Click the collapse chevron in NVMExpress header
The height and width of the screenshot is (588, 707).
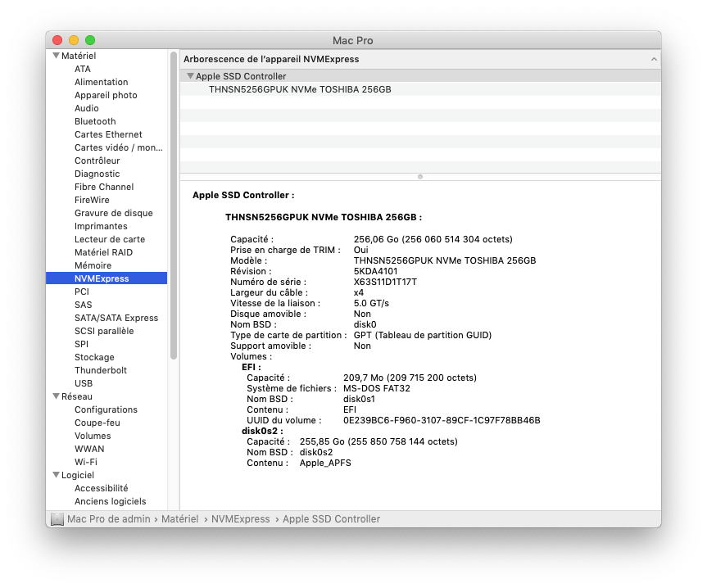654,60
